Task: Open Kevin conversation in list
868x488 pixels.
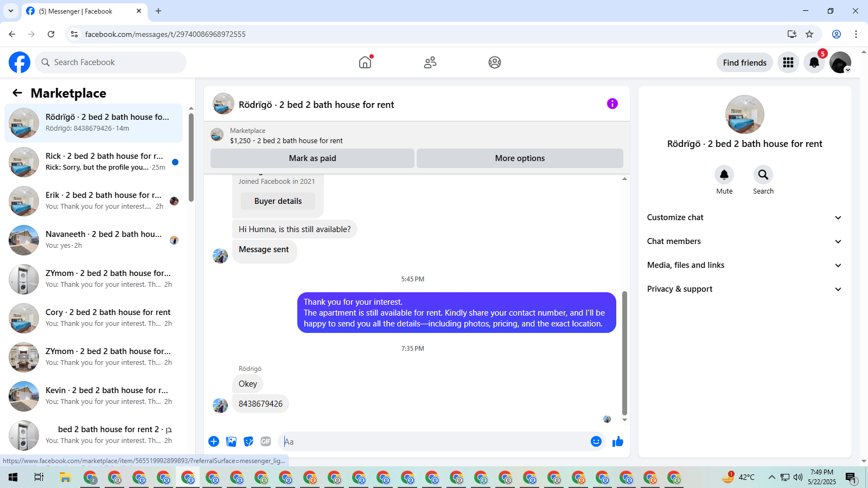Action: pos(93,396)
